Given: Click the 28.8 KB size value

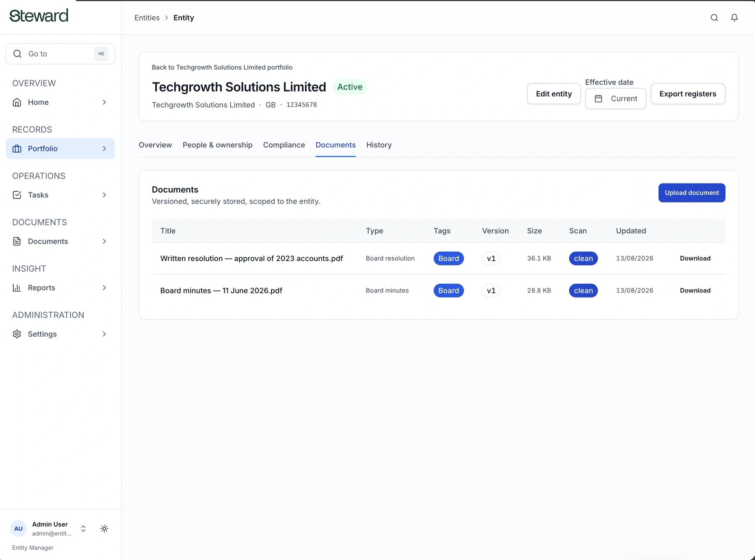Looking at the screenshot, I should [539, 290].
